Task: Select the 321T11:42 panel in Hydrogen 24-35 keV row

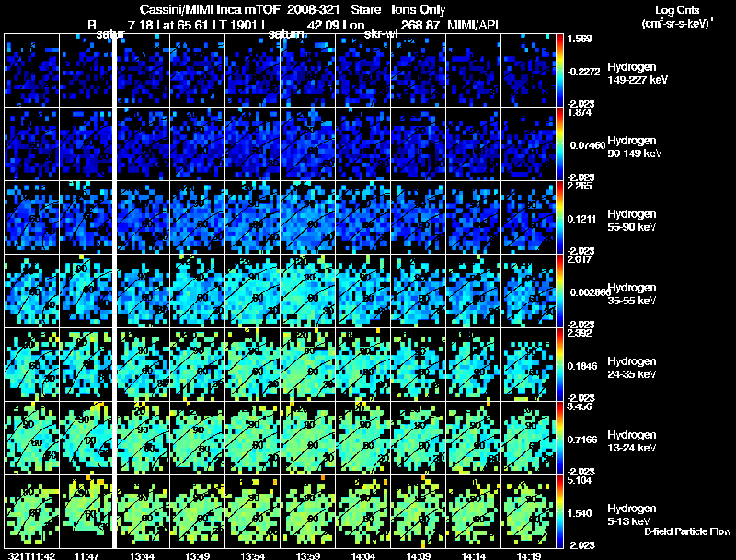Action: pos(32,365)
